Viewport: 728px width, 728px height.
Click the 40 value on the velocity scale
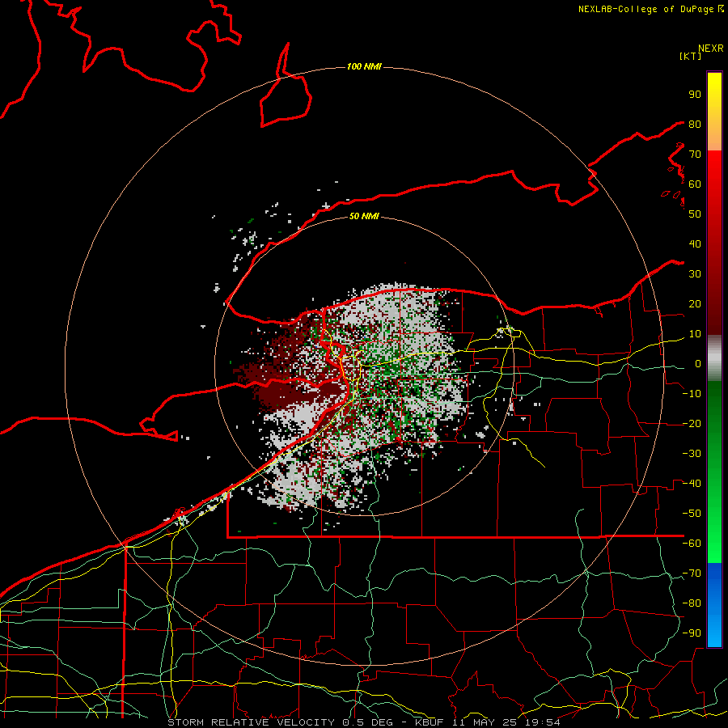(695, 244)
